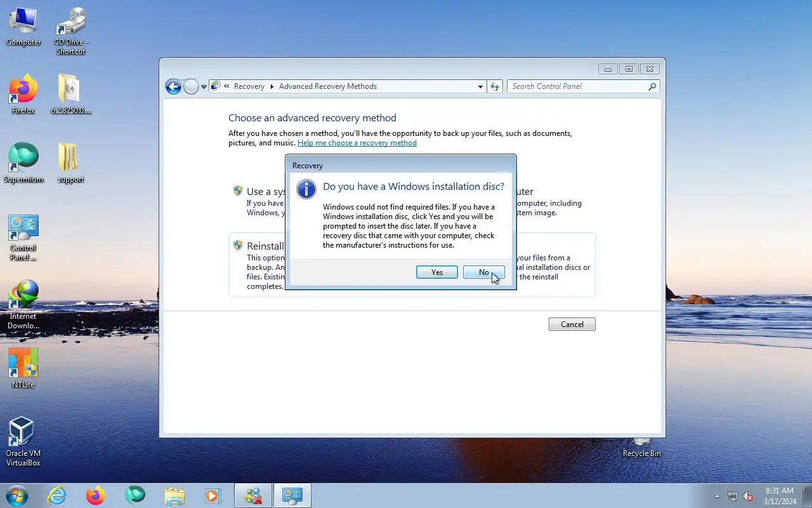
Task: Launch Supermium from the taskbar
Action: click(x=135, y=495)
